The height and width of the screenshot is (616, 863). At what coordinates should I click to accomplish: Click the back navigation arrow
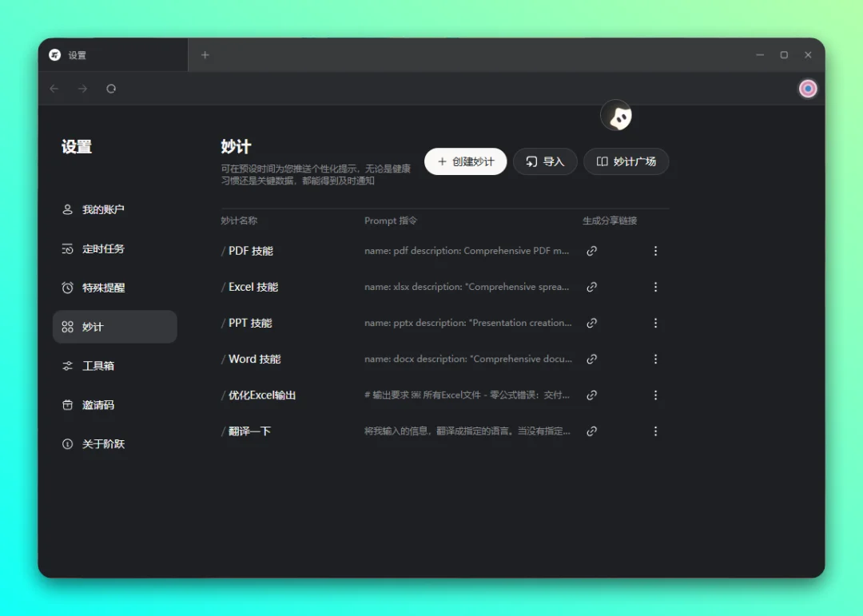coord(54,89)
